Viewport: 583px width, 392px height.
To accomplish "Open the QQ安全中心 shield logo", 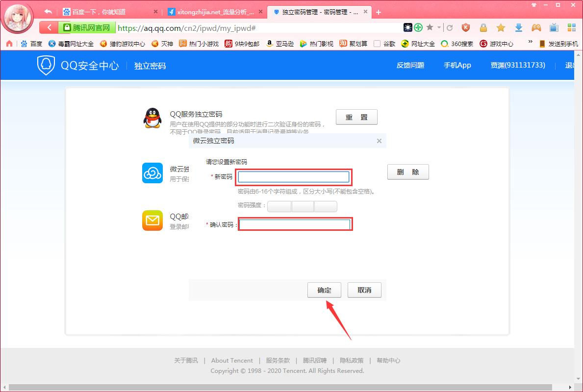I will tap(46, 65).
